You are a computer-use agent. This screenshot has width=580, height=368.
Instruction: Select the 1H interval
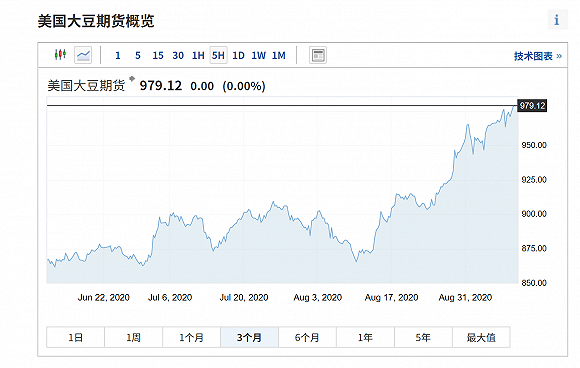(x=198, y=55)
